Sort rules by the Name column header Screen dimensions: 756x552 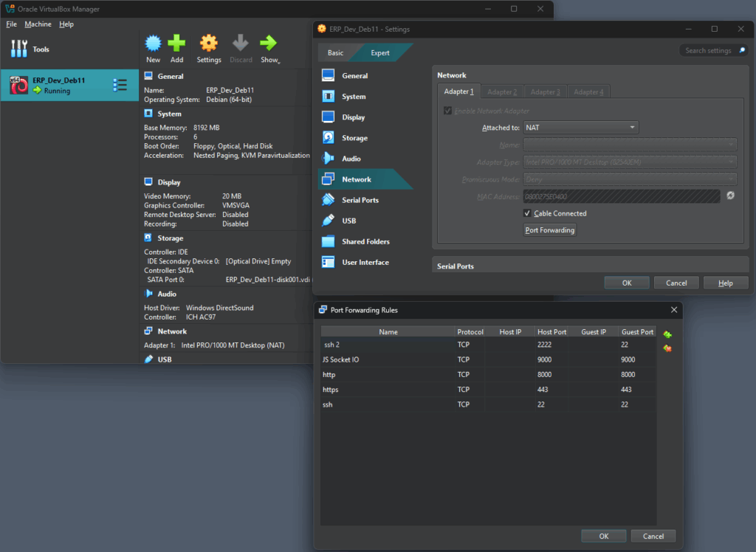pos(388,331)
